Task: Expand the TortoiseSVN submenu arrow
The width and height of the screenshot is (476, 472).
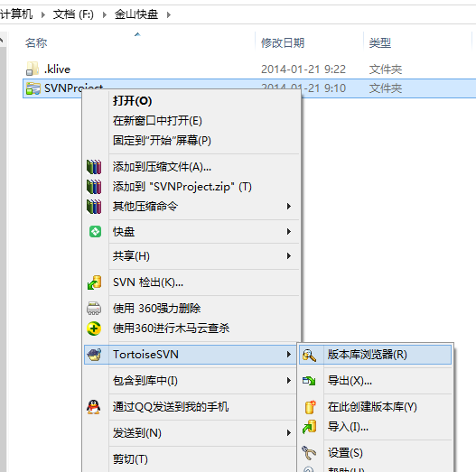Action: 289,355
